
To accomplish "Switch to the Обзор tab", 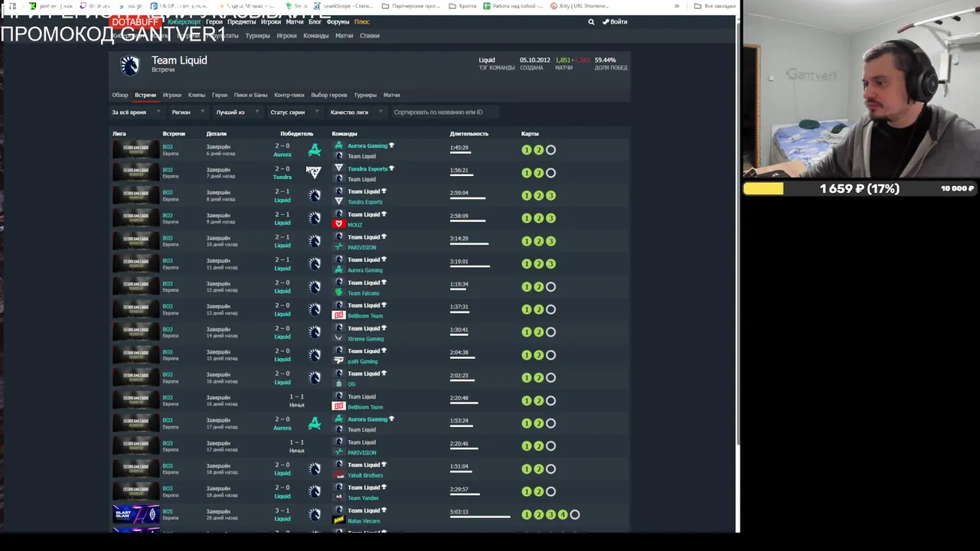I will [120, 95].
